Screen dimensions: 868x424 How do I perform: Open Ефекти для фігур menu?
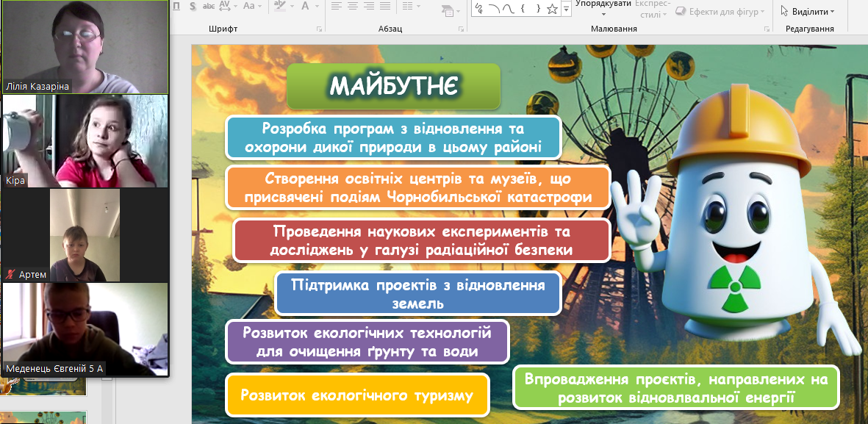point(721,12)
